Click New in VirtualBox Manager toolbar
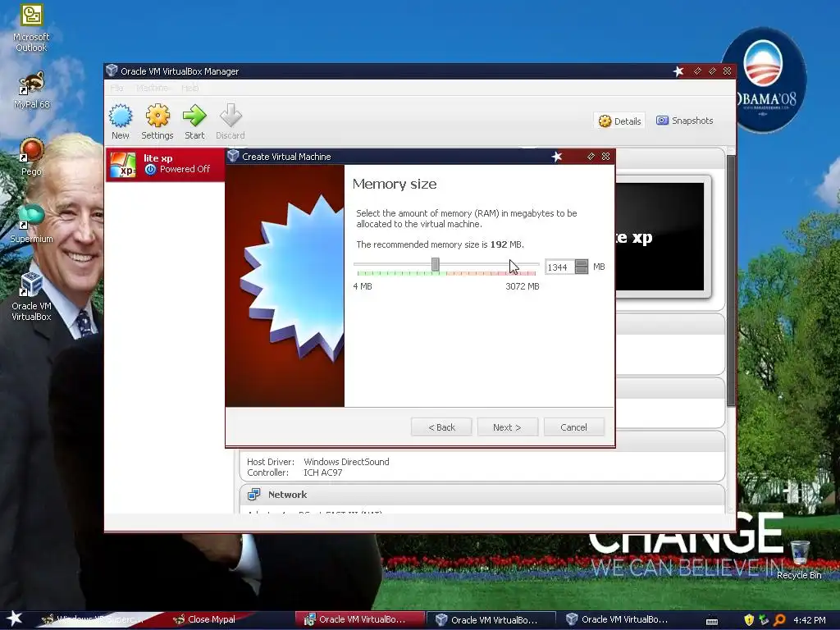 121,122
